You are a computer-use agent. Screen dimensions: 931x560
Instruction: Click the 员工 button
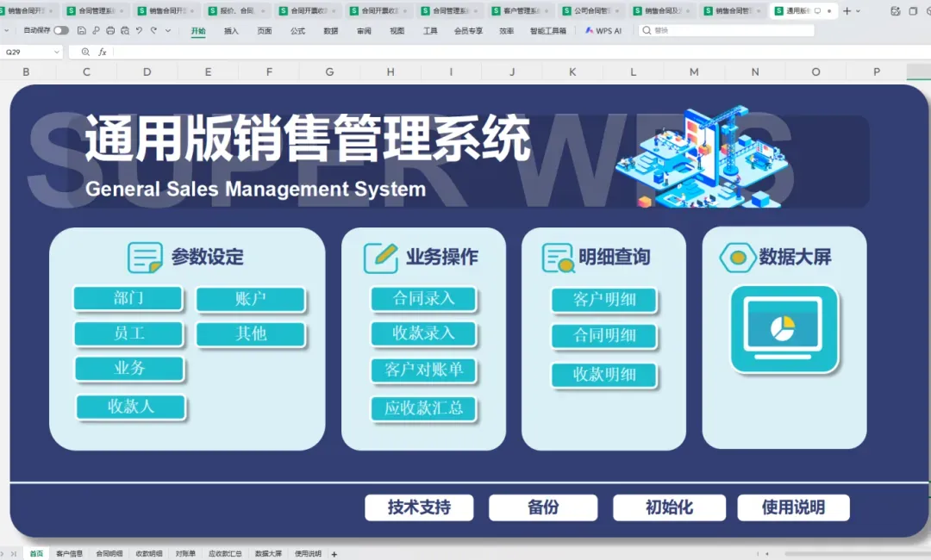tap(128, 333)
